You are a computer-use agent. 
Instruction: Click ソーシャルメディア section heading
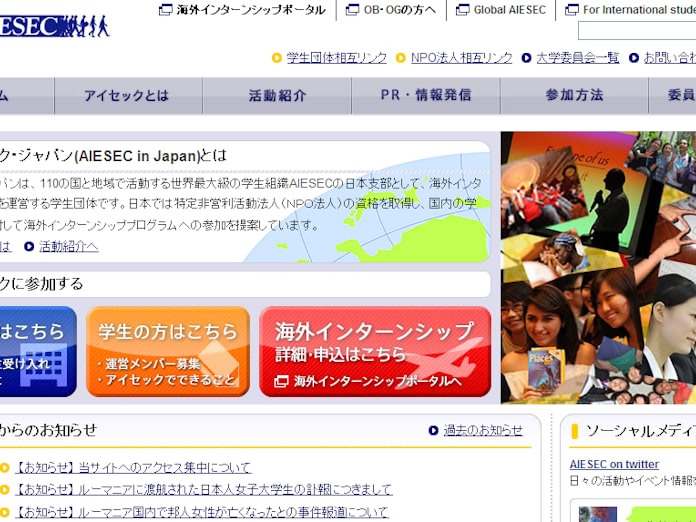pos(640,431)
